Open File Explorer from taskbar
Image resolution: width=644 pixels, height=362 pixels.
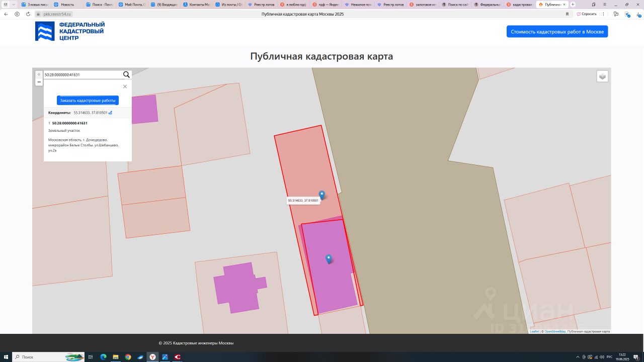pyautogui.click(x=116, y=357)
